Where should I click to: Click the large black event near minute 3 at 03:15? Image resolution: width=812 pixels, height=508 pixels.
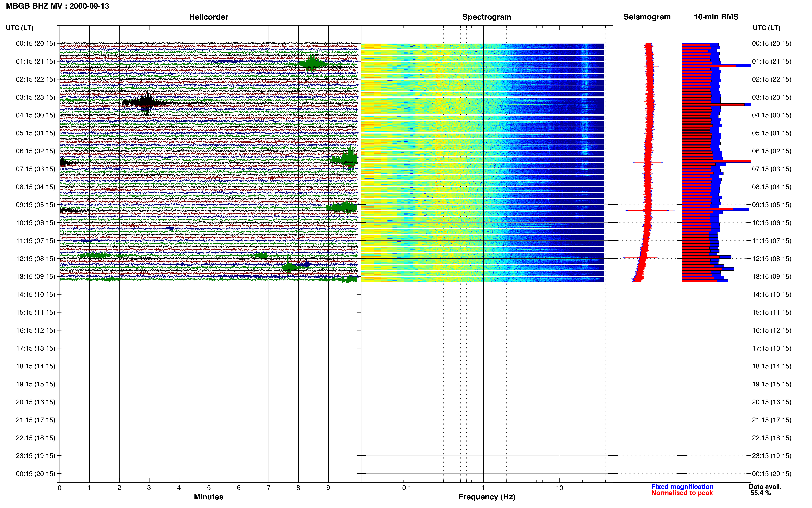(x=146, y=102)
